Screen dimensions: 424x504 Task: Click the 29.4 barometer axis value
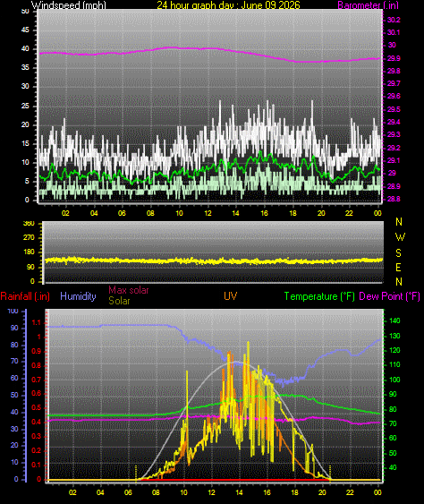tap(394, 122)
